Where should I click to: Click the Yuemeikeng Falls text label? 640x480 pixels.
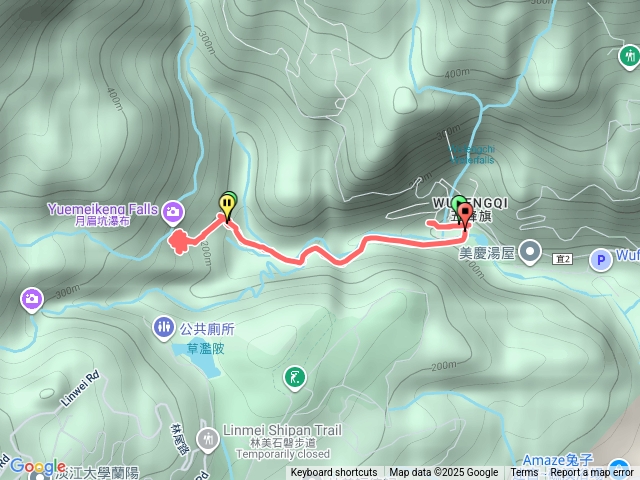coord(102,209)
